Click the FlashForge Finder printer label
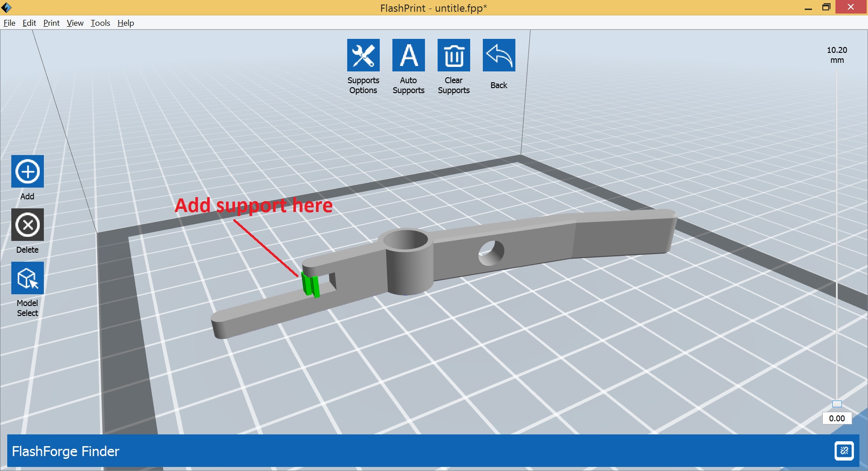This screenshot has height=471, width=868. [x=66, y=451]
